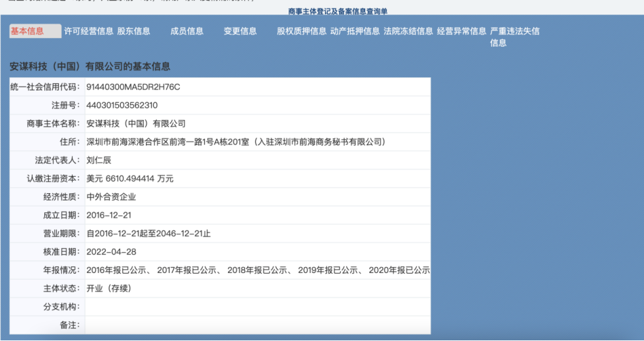Image resolution: width=644 pixels, height=341 pixels.
Task: Click company name value 安谋科技（中国）有限公司
Action: pos(136,123)
